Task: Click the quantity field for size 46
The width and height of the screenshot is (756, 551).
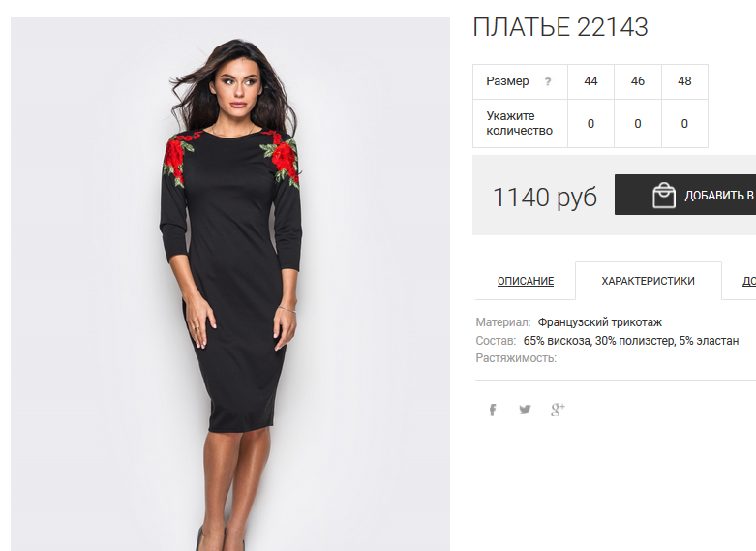Action: tap(637, 124)
